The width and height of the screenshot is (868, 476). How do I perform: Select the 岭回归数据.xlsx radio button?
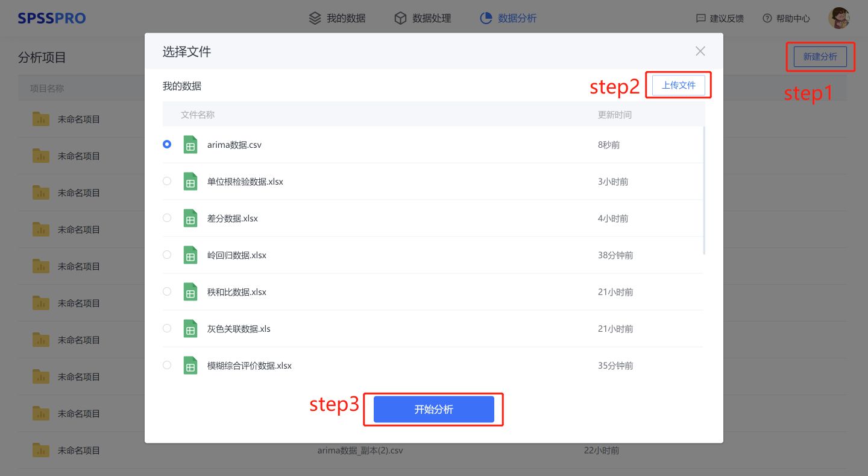tap(167, 255)
